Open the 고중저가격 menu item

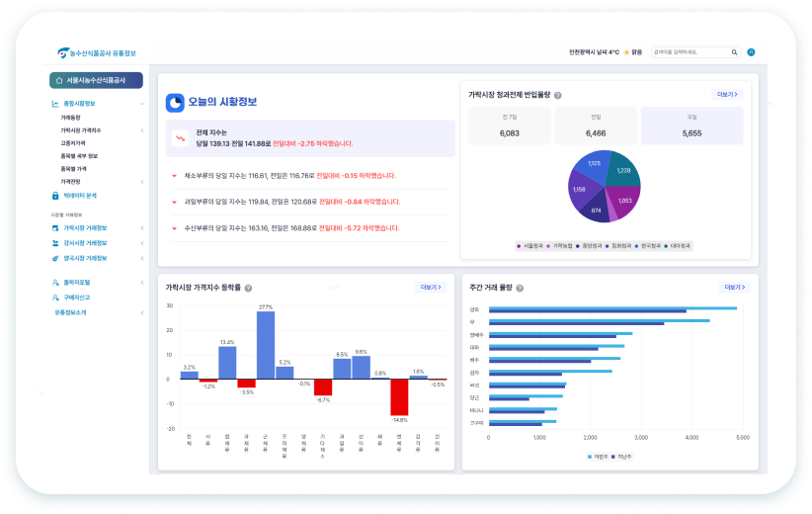[x=73, y=143]
